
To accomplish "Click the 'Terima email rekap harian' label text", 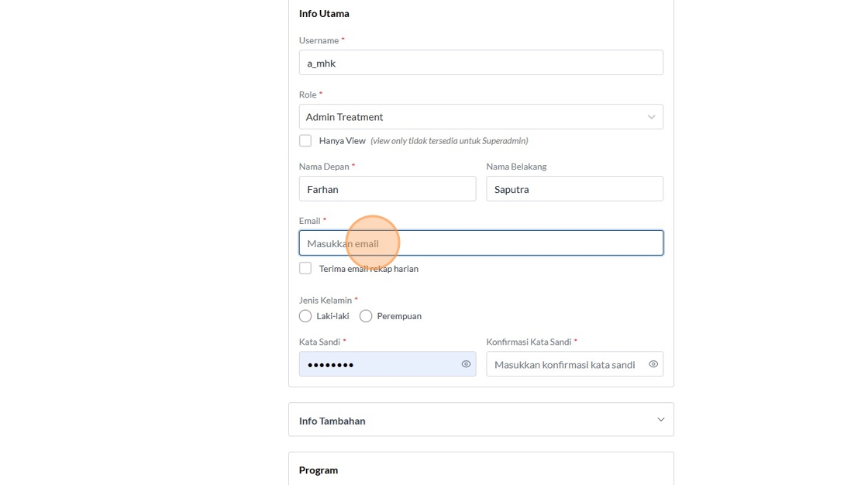I will point(369,269).
